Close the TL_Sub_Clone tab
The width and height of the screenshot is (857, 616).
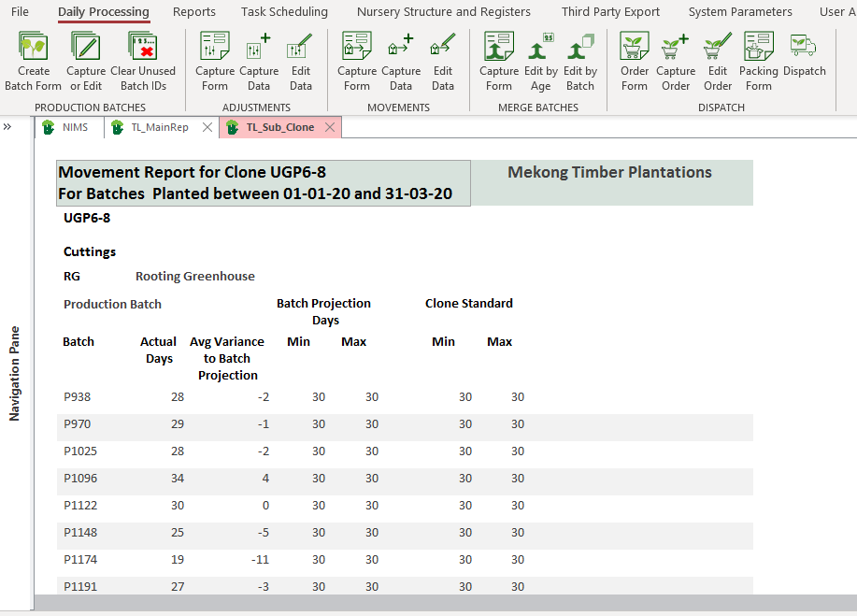point(329,128)
